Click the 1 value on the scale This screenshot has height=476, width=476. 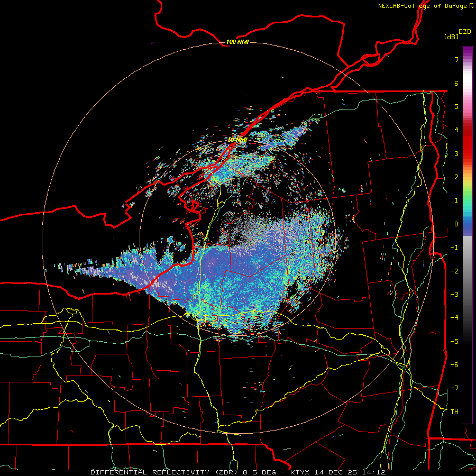click(456, 200)
